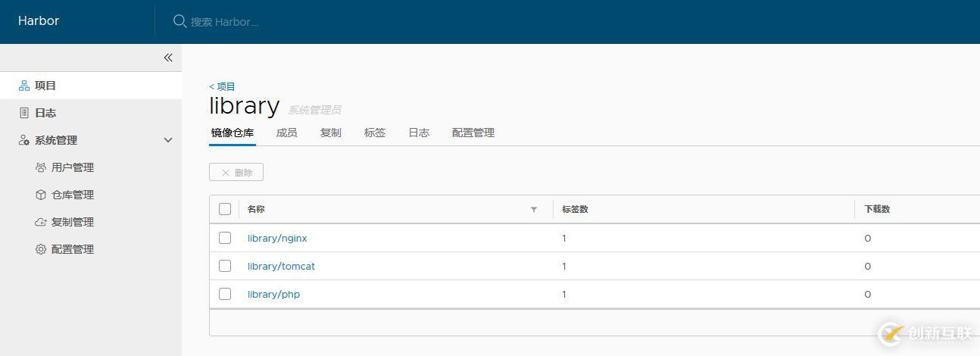Open the library/nginx repository link
The image size is (980, 356).
point(277,238)
